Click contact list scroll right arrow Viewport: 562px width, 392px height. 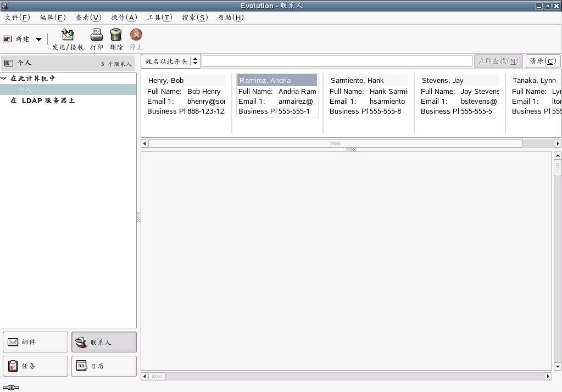tap(558, 144)
